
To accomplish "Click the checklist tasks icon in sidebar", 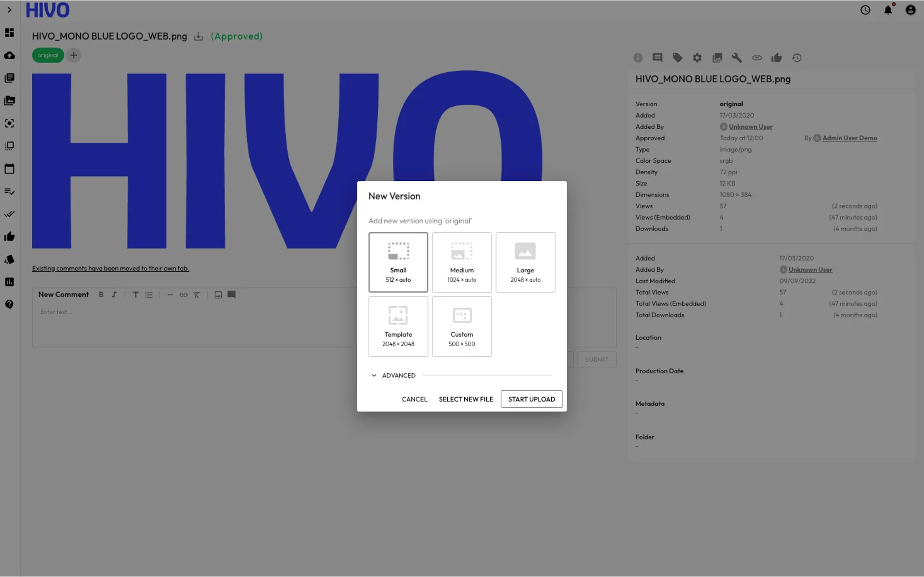I will tap(9, 191).
